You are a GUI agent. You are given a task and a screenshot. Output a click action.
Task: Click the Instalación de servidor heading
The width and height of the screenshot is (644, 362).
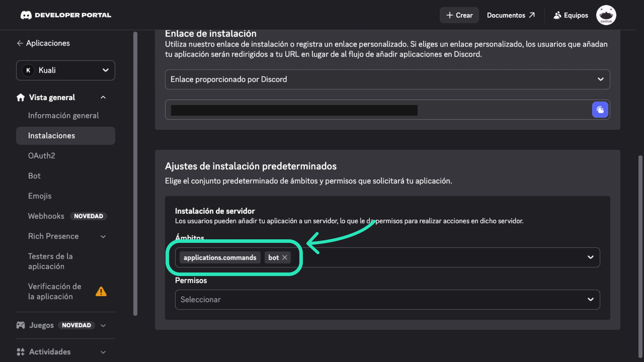coord(215,211)
